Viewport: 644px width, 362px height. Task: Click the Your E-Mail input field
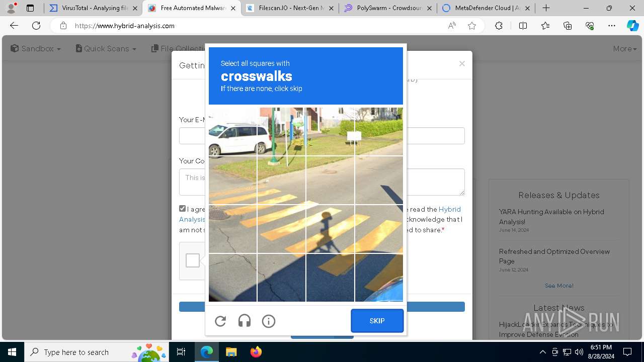coord(322,136)
